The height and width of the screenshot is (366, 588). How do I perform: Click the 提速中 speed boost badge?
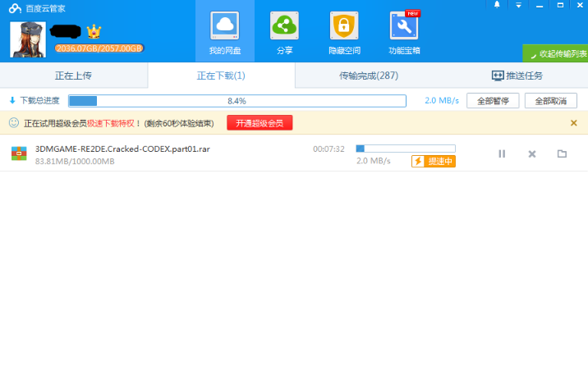pos(434,161)
